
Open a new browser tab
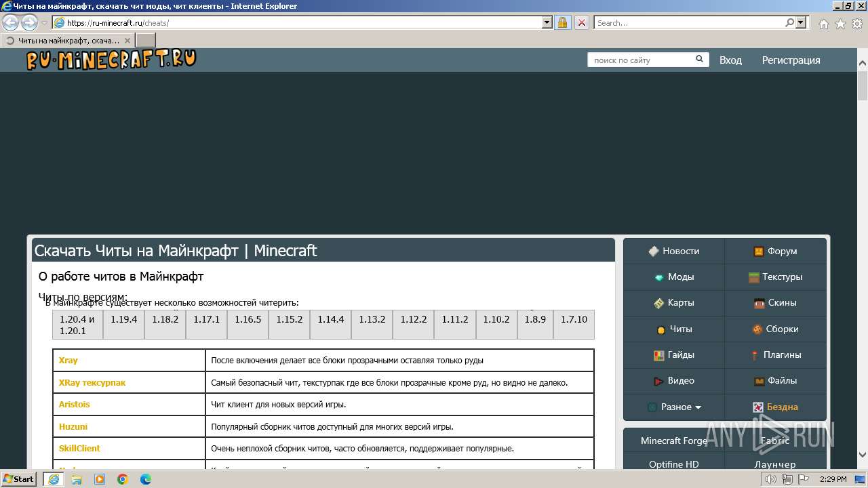tap(146, 41)
